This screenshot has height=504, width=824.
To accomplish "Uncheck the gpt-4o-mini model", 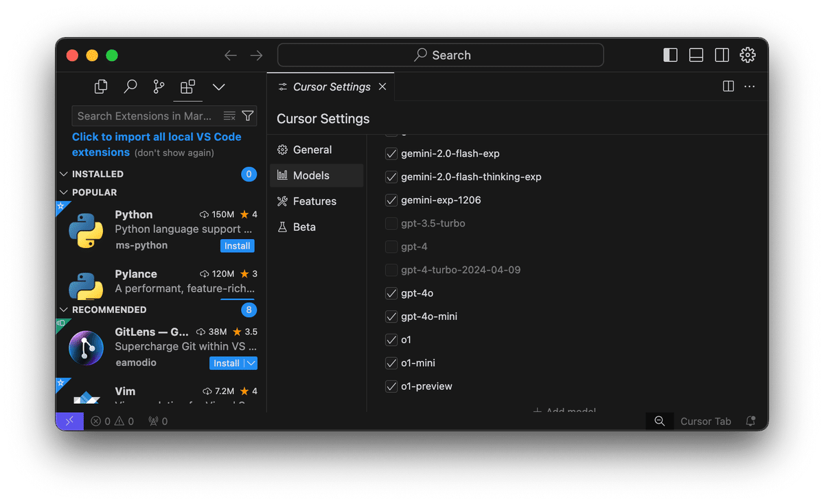I will click(x=391, y=317).
